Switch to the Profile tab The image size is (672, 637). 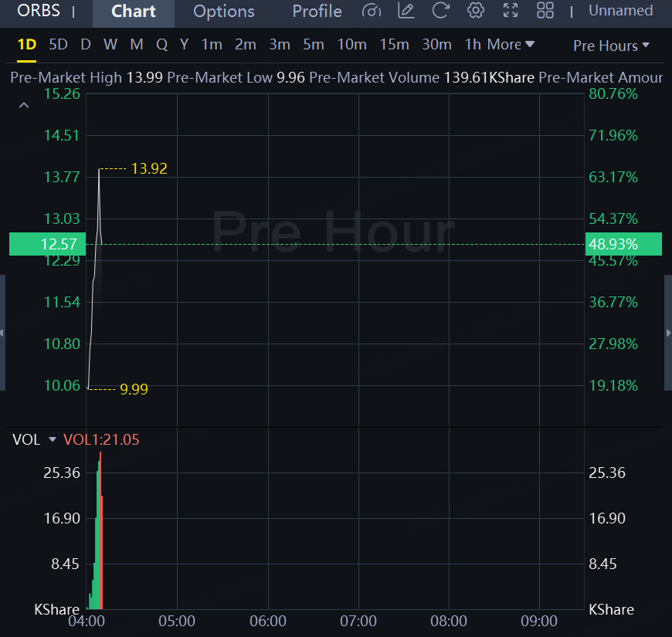click(317, 12)
